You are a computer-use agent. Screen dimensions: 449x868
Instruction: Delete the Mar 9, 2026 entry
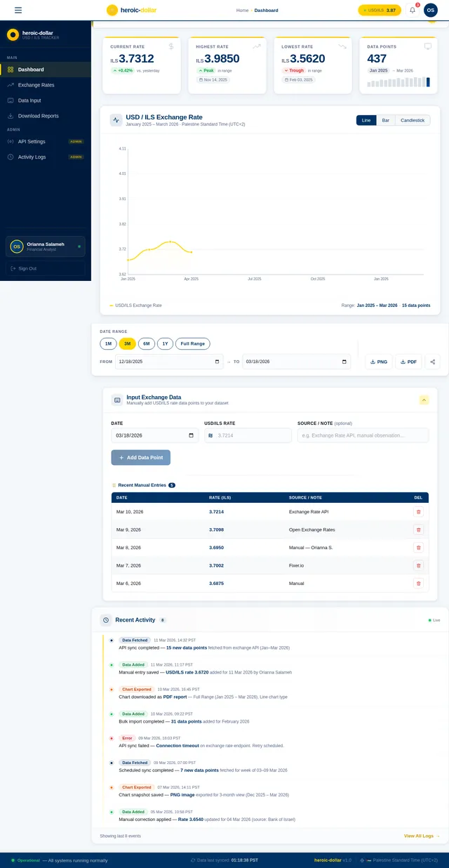coord(419,530)
